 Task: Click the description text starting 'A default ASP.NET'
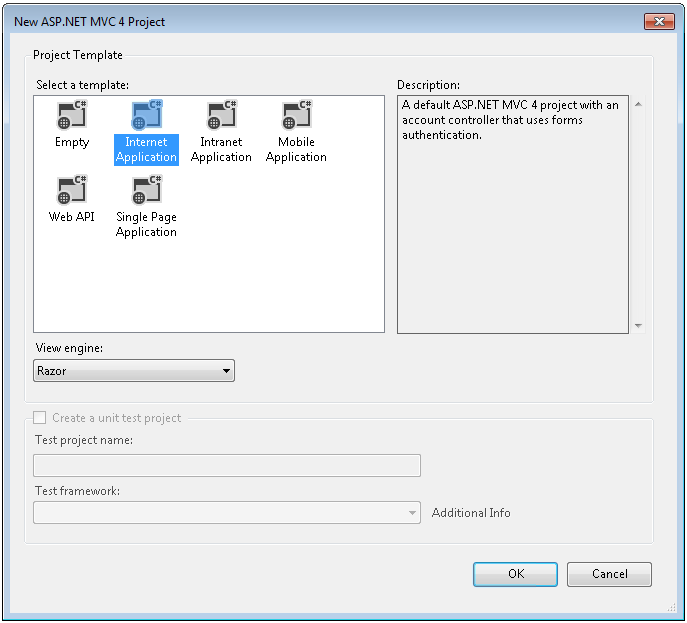point(510,120)
